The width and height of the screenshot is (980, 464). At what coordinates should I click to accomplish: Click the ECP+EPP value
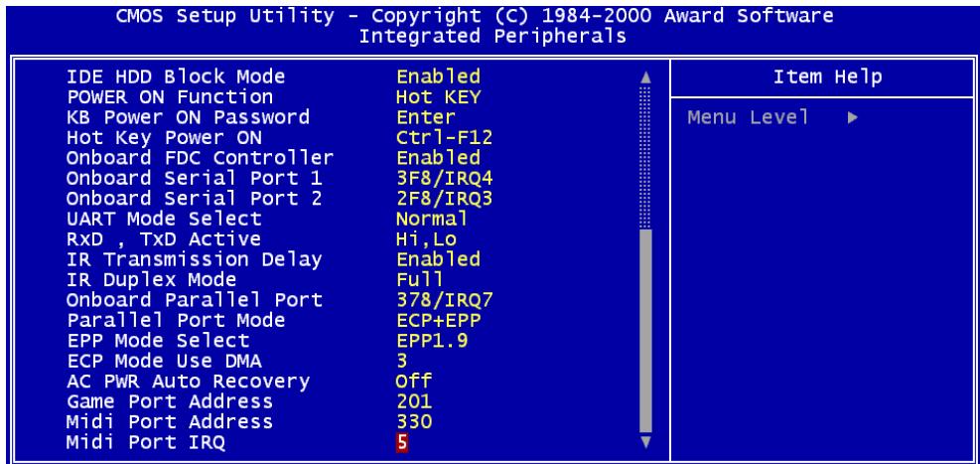(438, 320)
